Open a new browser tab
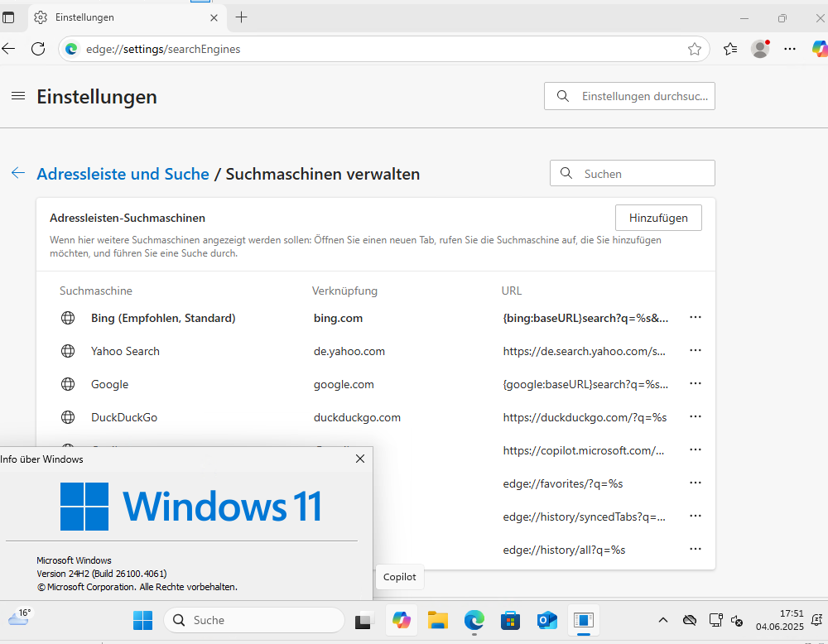 pyautogui.click(x=241, y=17)
